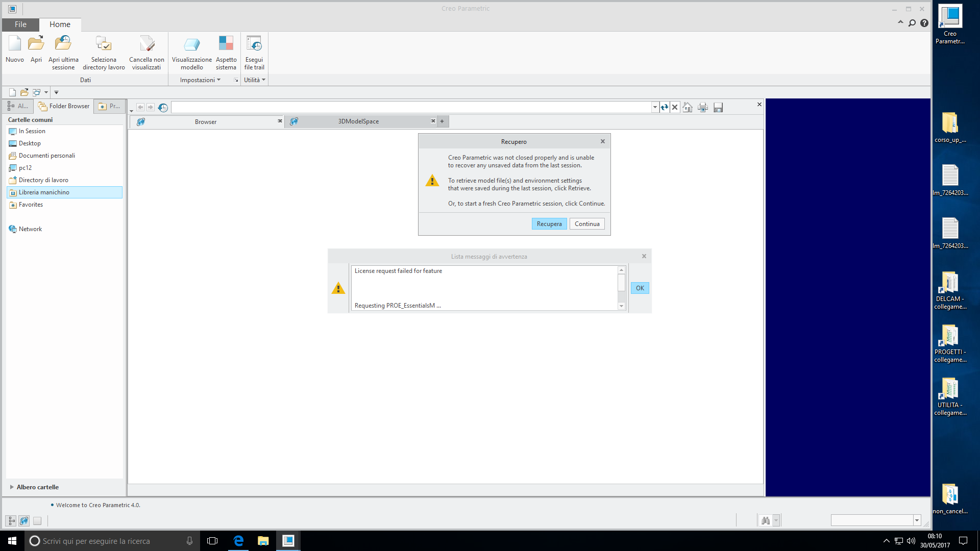Toggle the navigator display in the status bar
Viewport: 980px width, 551px height.
pos(11,521)
